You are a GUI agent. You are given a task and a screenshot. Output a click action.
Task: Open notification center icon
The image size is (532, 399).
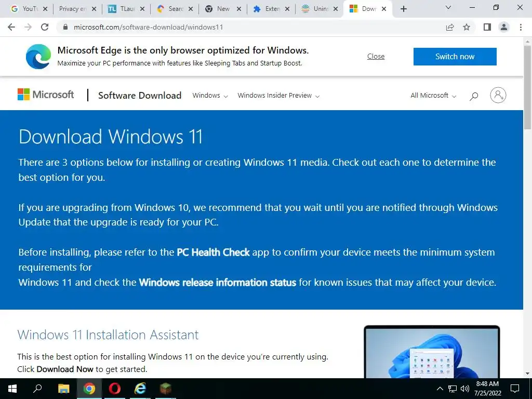(x=515, y=389)
